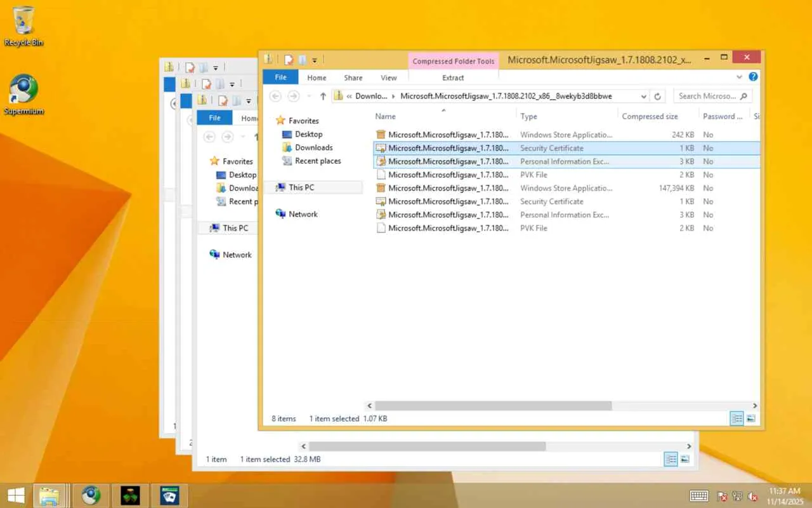
Task: Click the Properties icon in the front window's quick access toolbar
Action: point(289,60)
